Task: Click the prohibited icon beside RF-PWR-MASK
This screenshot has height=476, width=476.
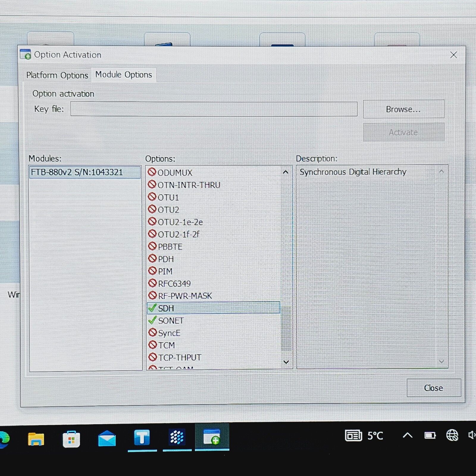Action: pos(152,295)
